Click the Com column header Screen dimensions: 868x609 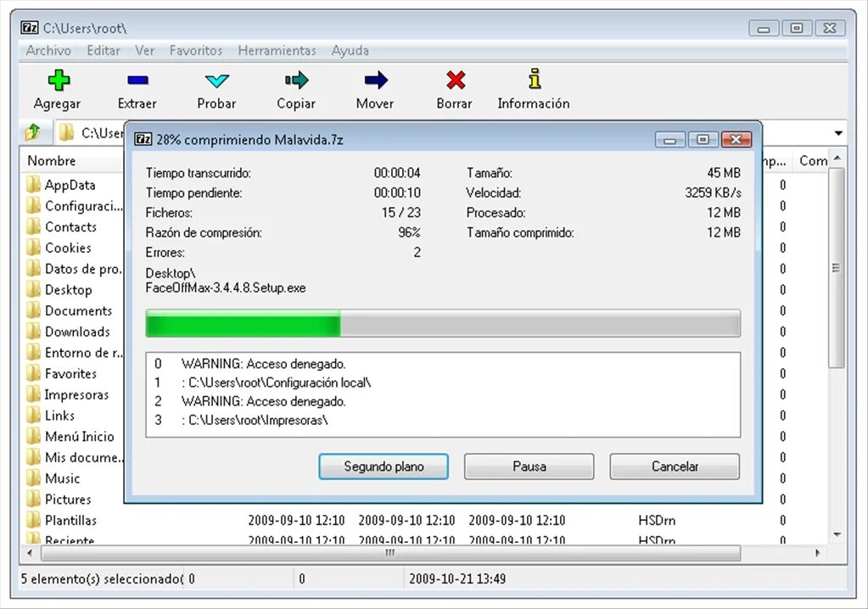813,161
